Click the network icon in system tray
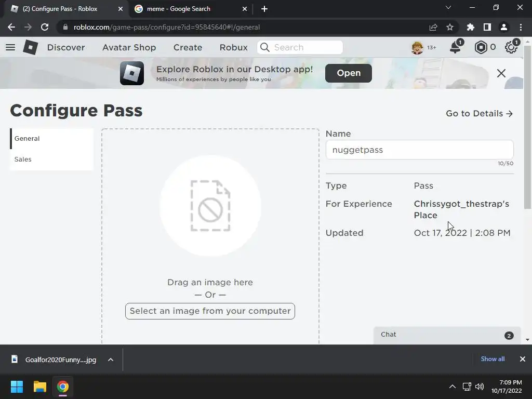Screen dimensions: 532x399 (x=467, y=387)
